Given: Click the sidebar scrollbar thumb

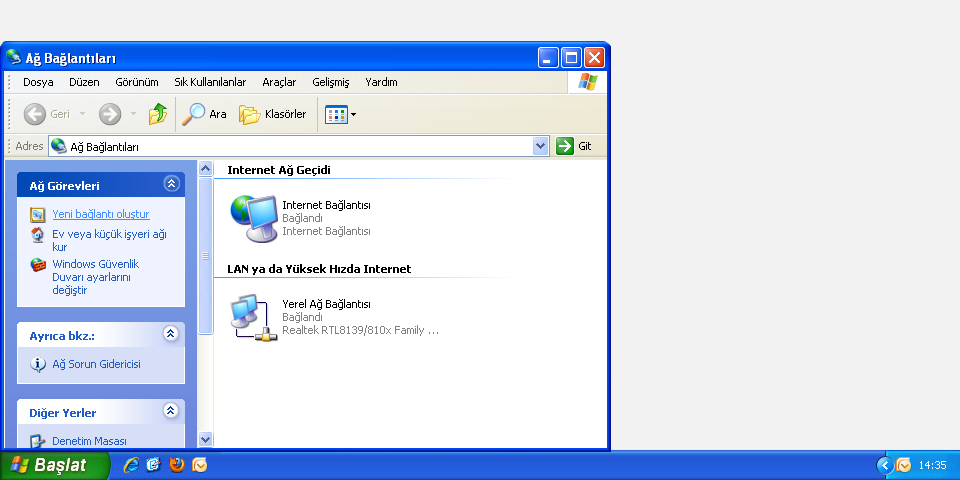Looking at the screenshot, I should (x=206, y=256).
